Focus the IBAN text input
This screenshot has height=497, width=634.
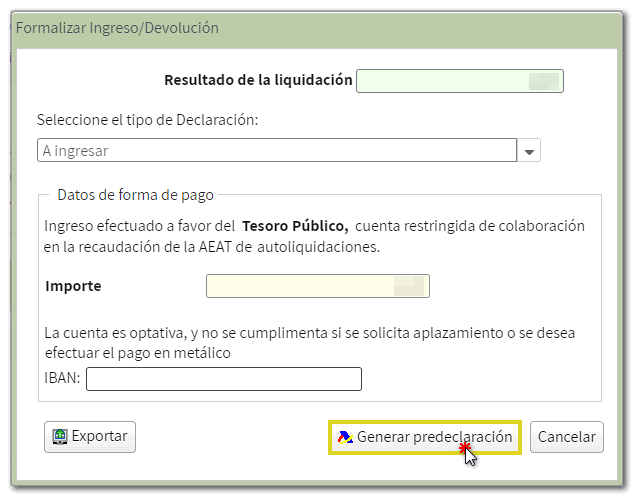click(224, 379)
